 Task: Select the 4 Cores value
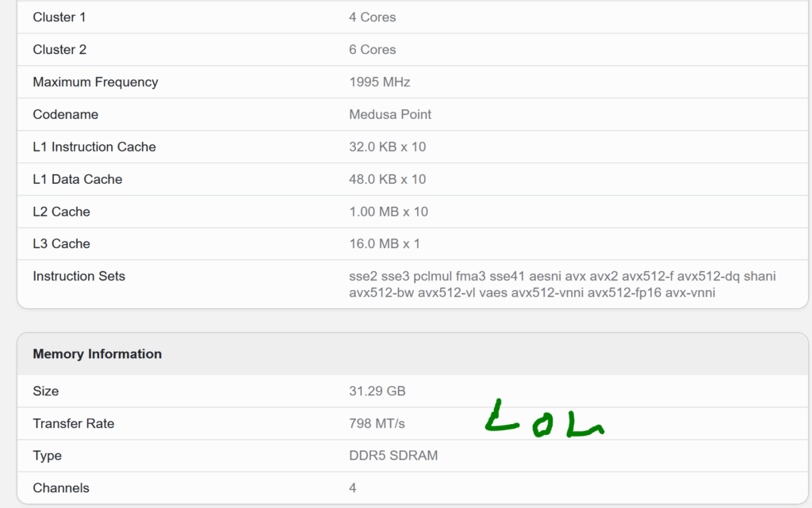pyautogui.click(x=373, y=17)
